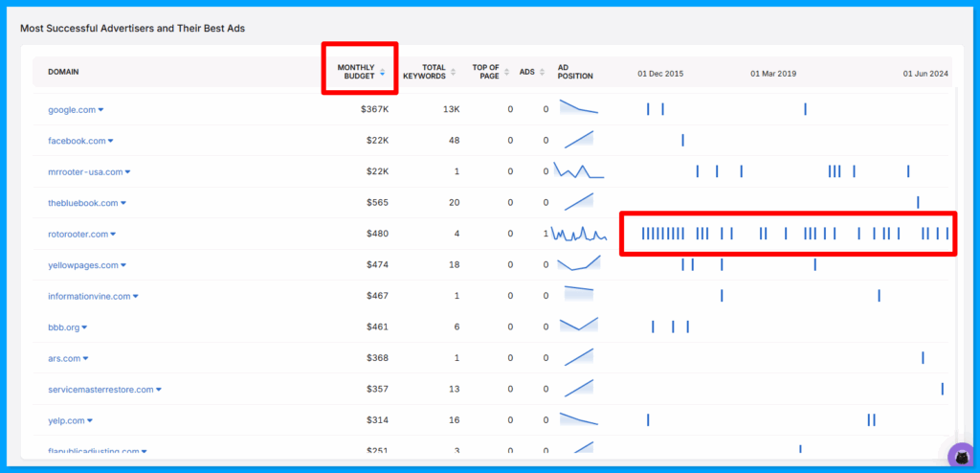Select the thebluebook.com timeline ad marker
The height and width of the screenshot is (473, 980).
coord(918,202)
